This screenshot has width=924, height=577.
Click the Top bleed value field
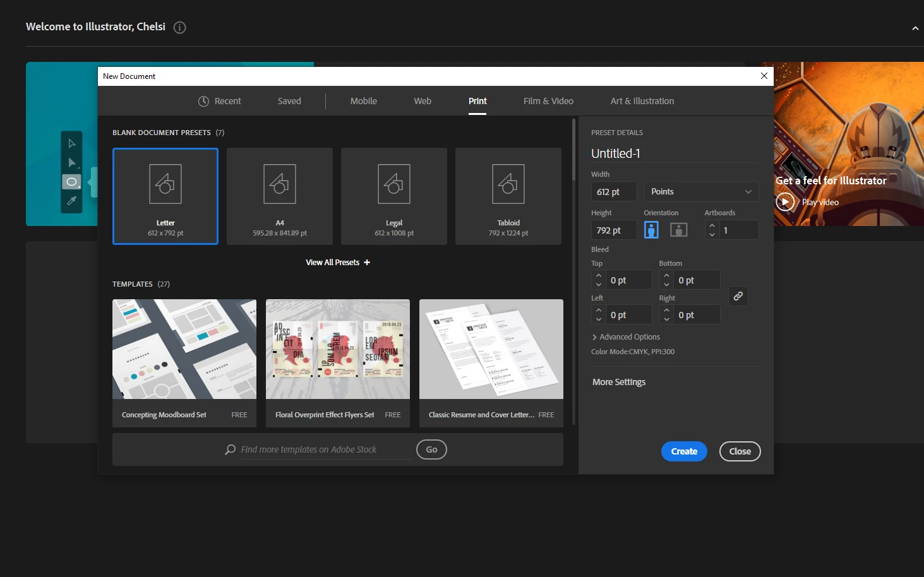[629, 280]
